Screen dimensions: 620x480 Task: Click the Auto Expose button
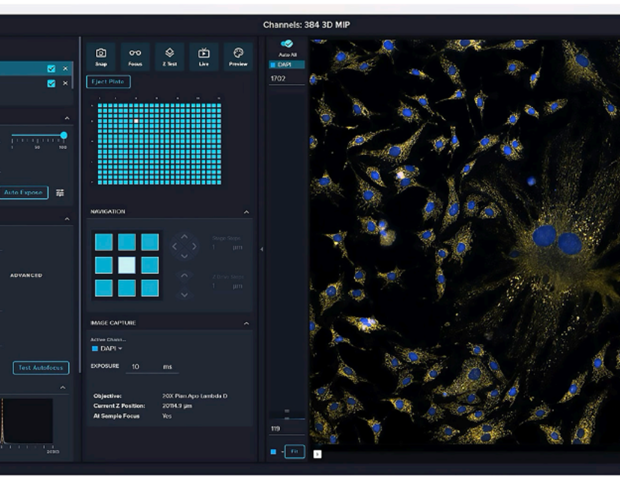click(x=23, y=193)
